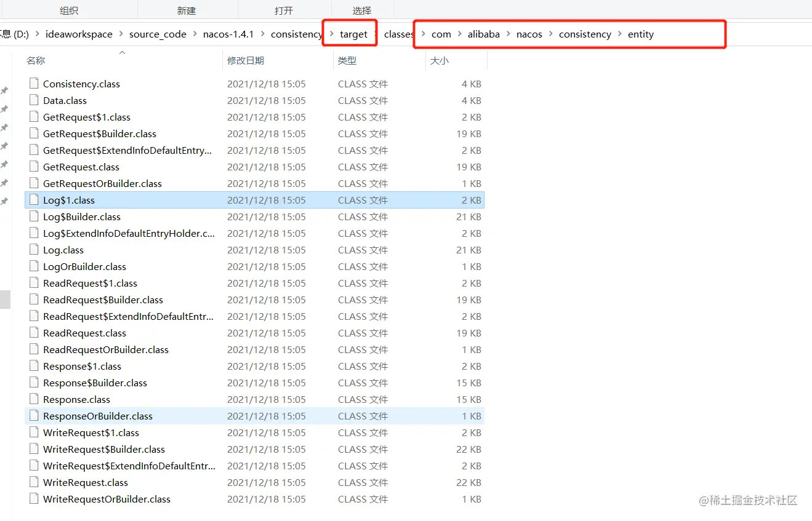812x521 pixels.
Task: Select ReadRequest$ExtendInfoDefaultEntr... file name
Action: coord(129,316)
